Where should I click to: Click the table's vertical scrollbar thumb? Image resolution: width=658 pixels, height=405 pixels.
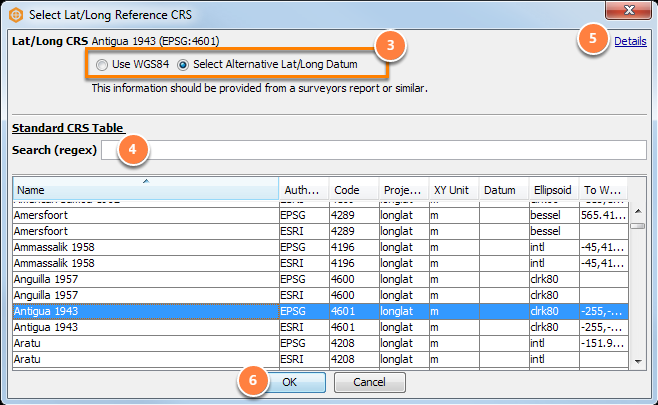click(x=638, y=226)
